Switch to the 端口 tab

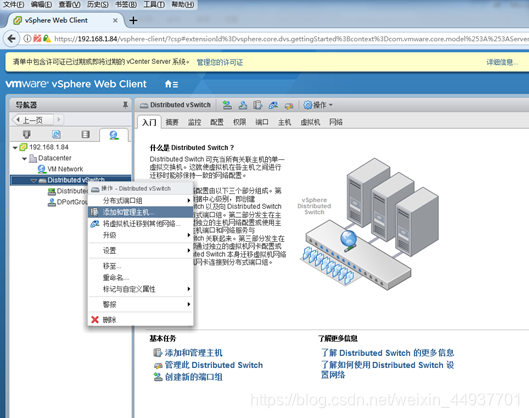pos(261,122)
